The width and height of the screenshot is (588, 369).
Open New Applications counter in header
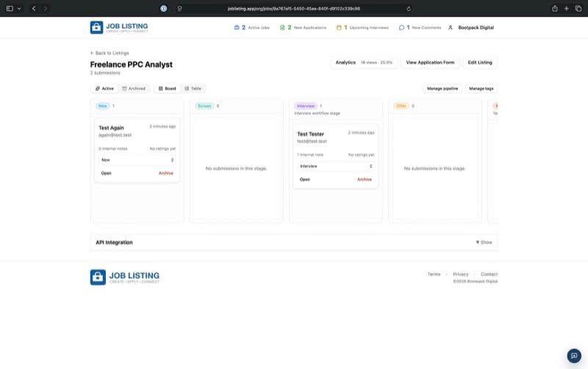pyautogui.click(x=303, y=27)
